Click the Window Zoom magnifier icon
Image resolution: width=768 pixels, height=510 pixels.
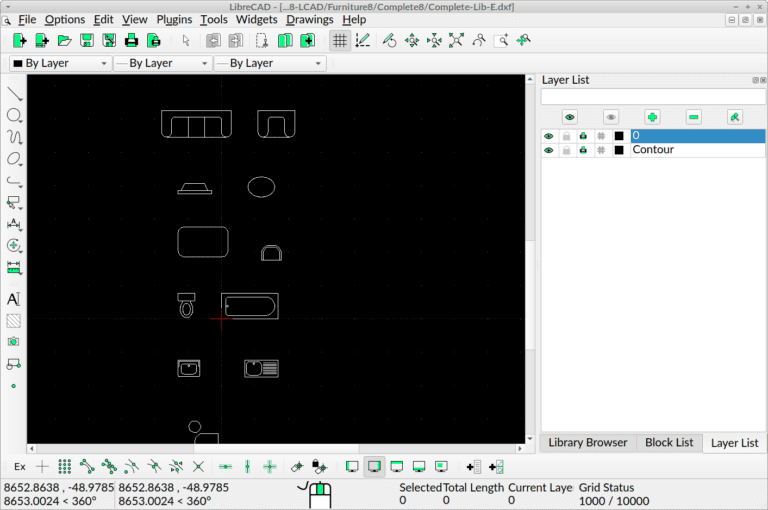tap(501, 40)
